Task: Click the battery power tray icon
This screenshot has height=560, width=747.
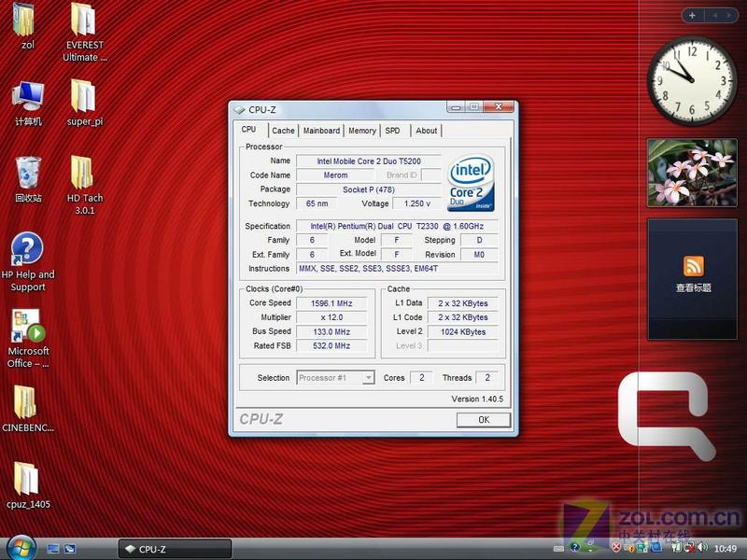Action: pyautogui.click(x=676, y=548)
